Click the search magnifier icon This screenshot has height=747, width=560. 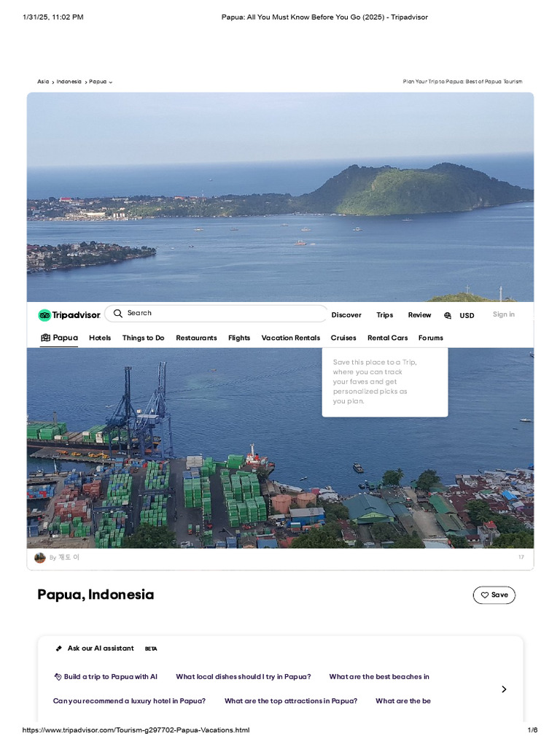click(117, 313)
